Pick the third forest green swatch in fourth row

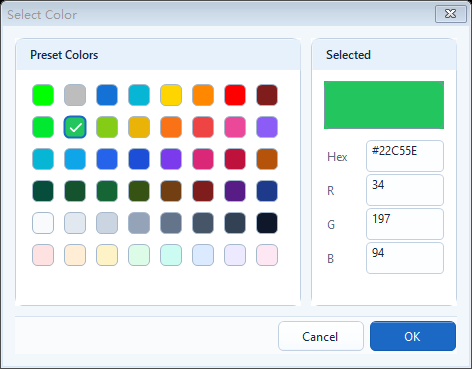coord(107,191)
